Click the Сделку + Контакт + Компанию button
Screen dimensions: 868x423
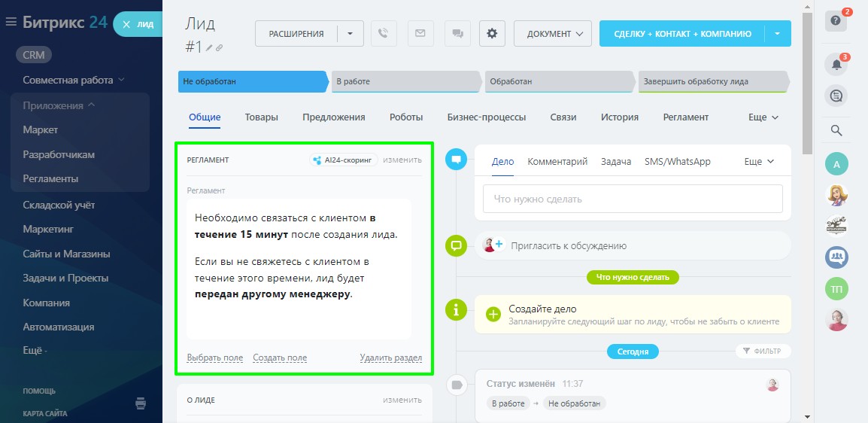click(x=681, y=33)
